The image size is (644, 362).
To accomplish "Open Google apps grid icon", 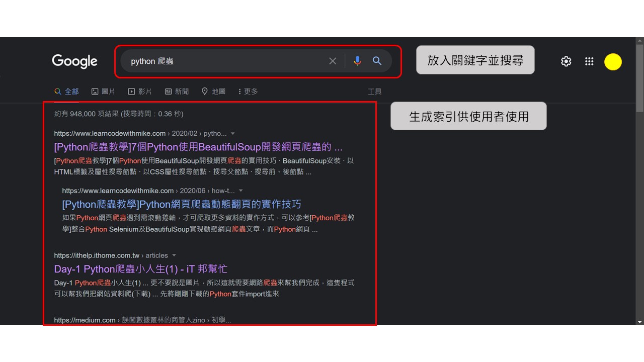I will pyautogui.click(x=589, y=61).
